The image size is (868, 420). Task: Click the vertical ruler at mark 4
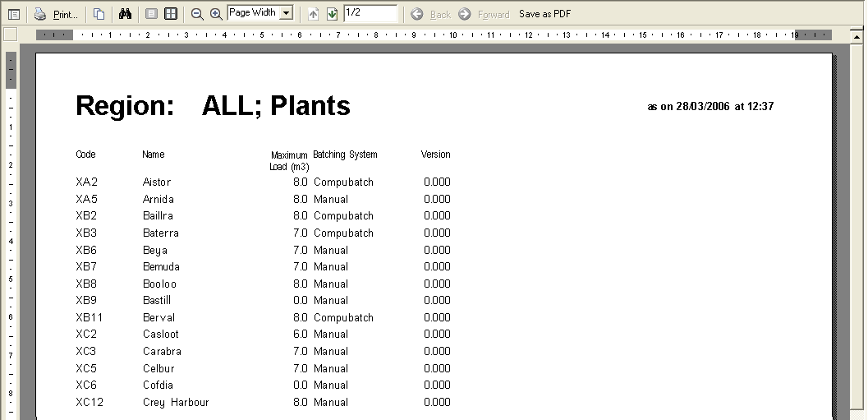point(11,241)
